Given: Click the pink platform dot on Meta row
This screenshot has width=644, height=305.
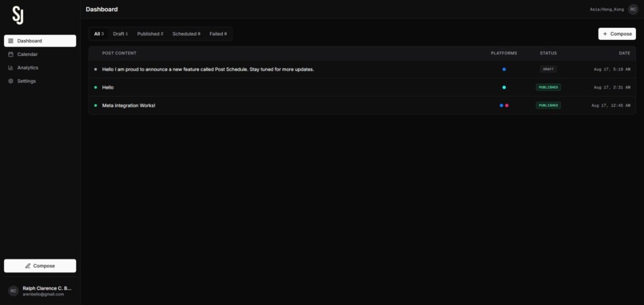Looking at the screenshot, I should [507, 105].
